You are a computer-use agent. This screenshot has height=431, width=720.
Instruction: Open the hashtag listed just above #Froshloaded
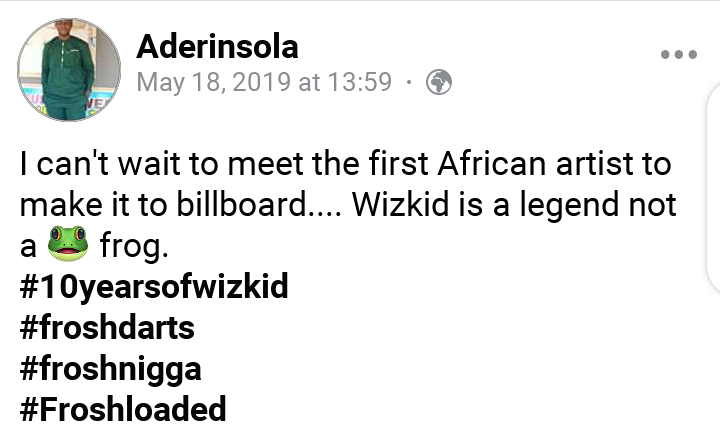[x=110, y=369]
